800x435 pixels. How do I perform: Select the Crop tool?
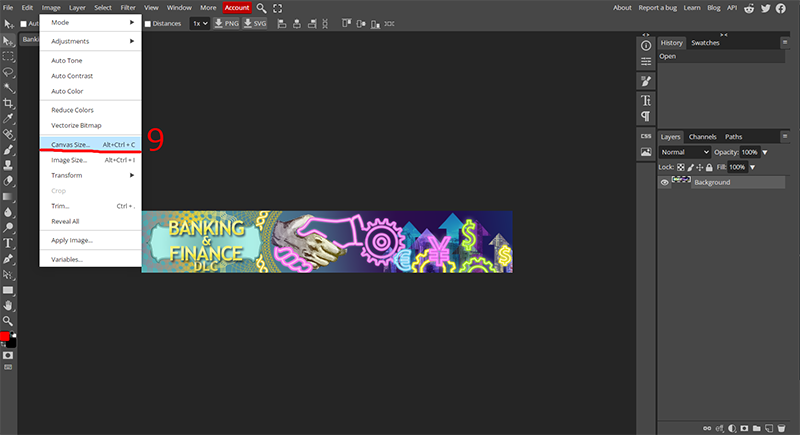8,103
